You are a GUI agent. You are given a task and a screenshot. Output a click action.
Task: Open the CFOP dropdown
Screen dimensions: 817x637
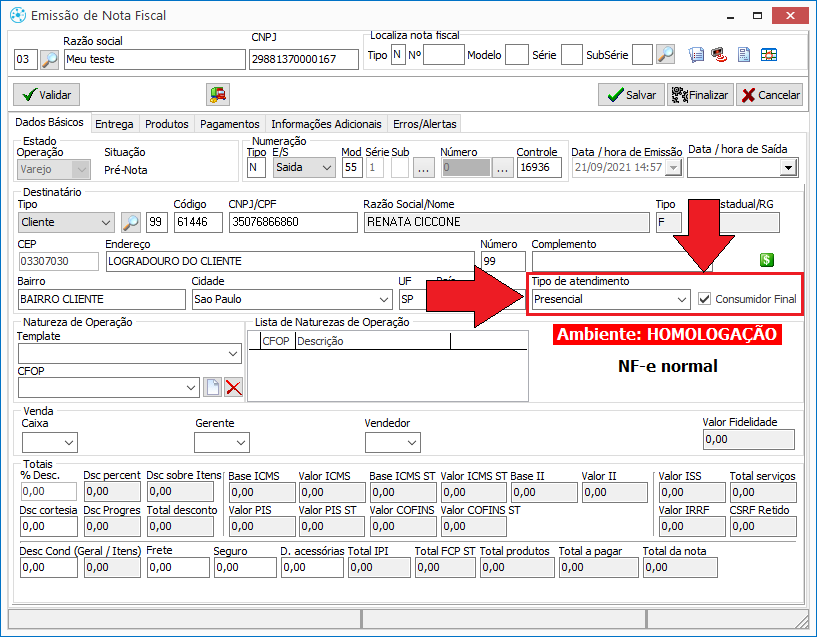point(191,388)
